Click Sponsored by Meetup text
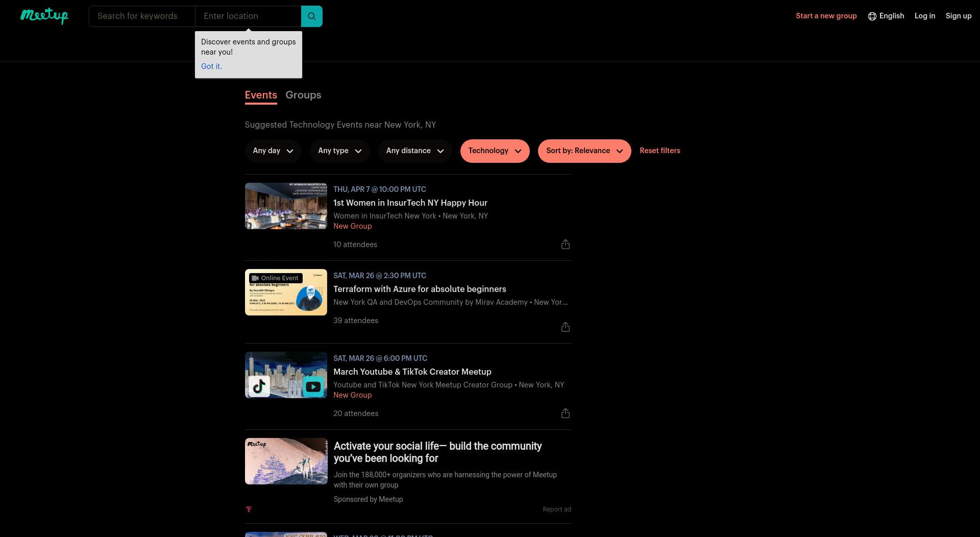This screenshot has width=980, height=537. coord(369,500)
